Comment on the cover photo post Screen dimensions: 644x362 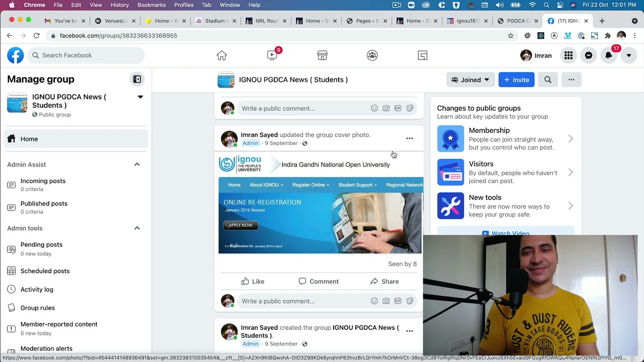pos(318,282)
